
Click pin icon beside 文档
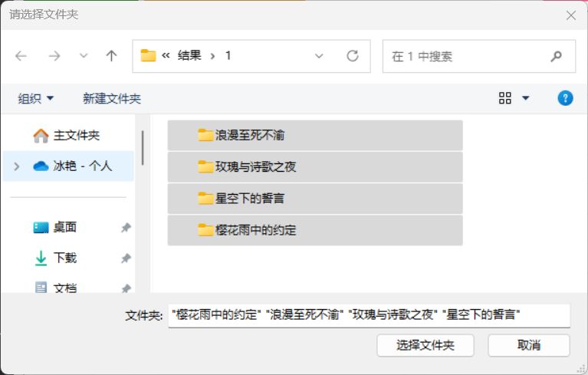click(x=126, y=288)
